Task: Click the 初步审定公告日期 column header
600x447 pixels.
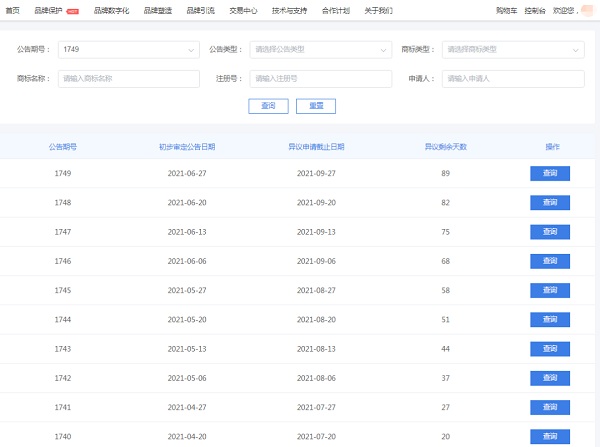Action: [187, 147]
